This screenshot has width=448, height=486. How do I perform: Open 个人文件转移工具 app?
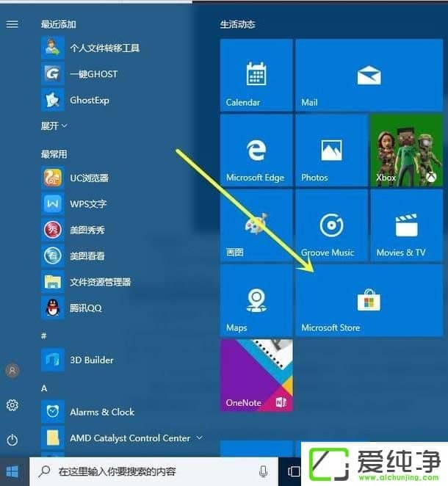(x=90, y=48)
